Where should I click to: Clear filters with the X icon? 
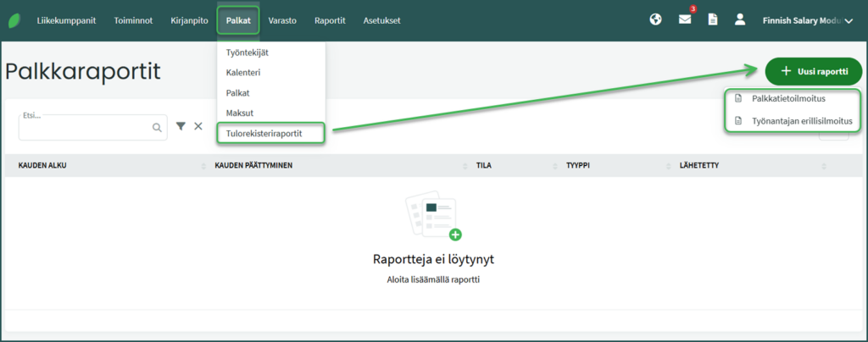[x=198, y=126]
